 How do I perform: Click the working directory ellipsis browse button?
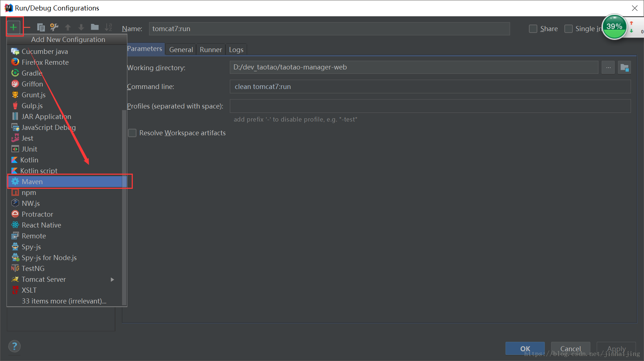click(x=608, y=67)
